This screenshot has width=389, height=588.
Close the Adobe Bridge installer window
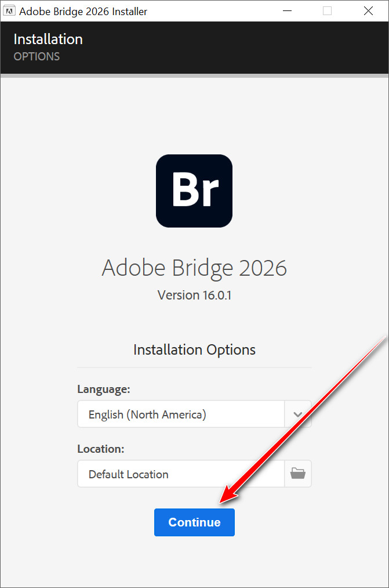pos(368,11)
